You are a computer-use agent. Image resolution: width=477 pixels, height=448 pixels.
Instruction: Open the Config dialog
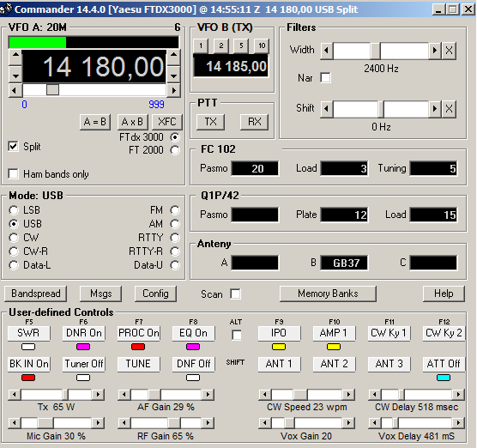pyautogui.click(x=155, y=294)
